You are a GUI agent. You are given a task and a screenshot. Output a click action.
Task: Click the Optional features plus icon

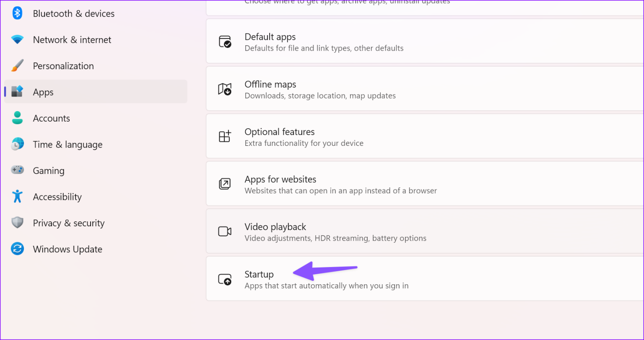(x=225, y=136)
